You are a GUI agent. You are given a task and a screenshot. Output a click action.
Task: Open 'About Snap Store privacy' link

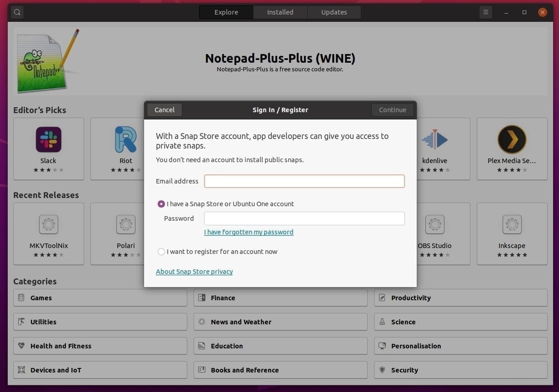(195, 272)
